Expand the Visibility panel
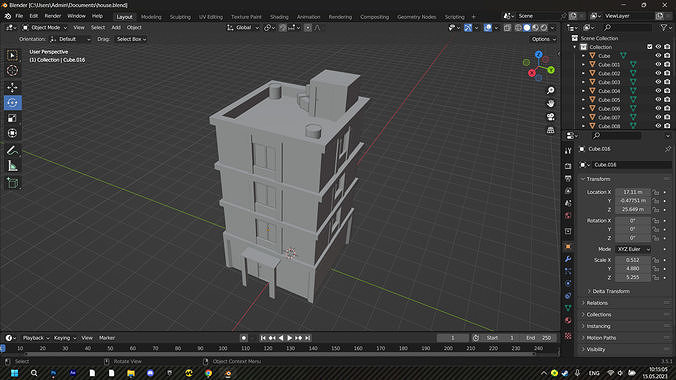The image size is (676, 380). click(x=595, y=349)
